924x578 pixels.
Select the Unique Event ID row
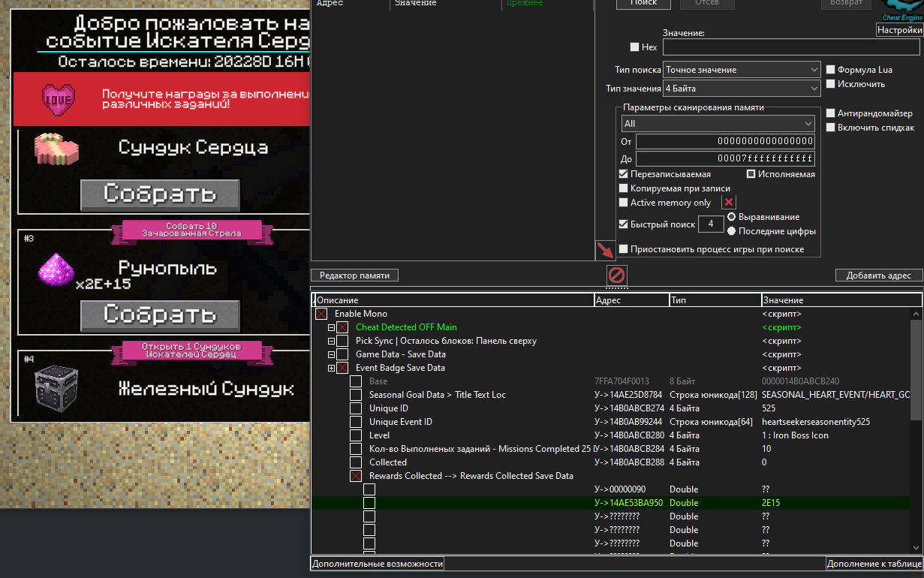click(612, 422)
